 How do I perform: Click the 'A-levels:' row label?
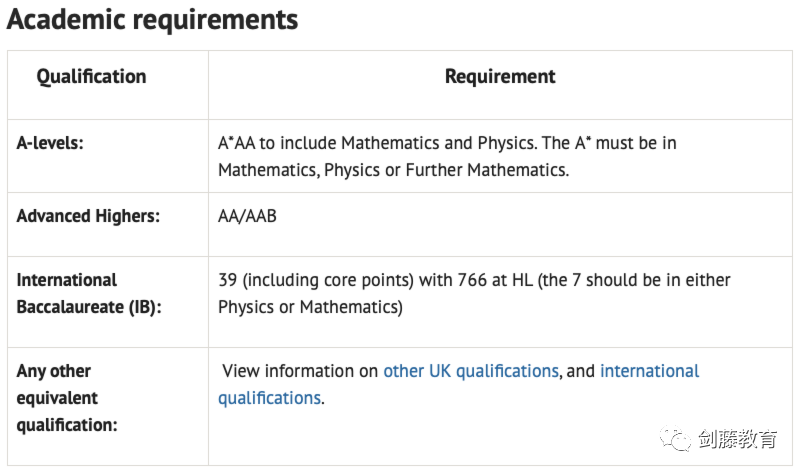(50, 143)
